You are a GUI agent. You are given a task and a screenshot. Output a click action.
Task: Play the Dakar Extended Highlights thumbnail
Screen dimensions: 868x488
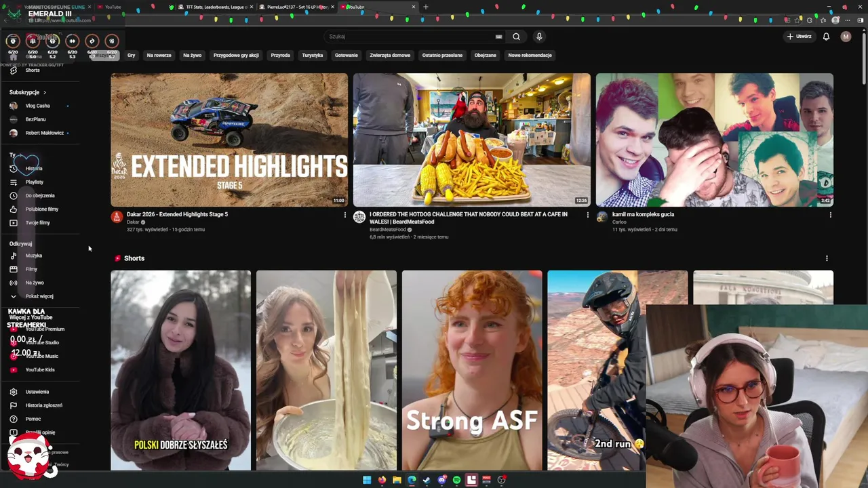(229, 140)
